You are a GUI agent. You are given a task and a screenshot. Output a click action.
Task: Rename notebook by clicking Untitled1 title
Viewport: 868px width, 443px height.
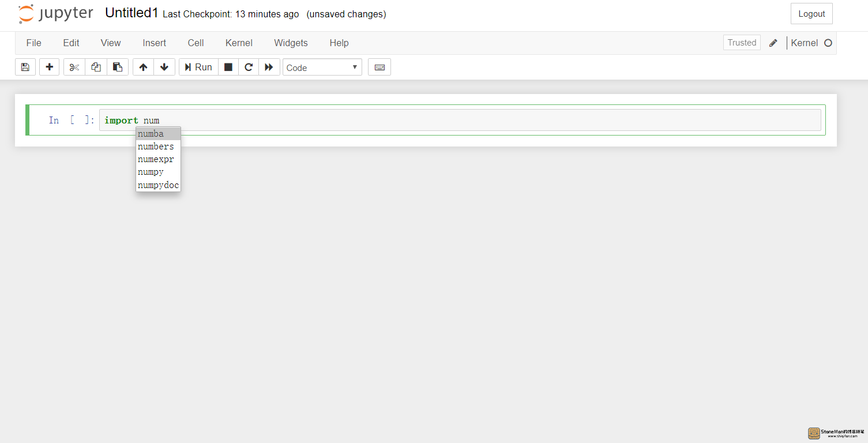(x=131, y=13)
